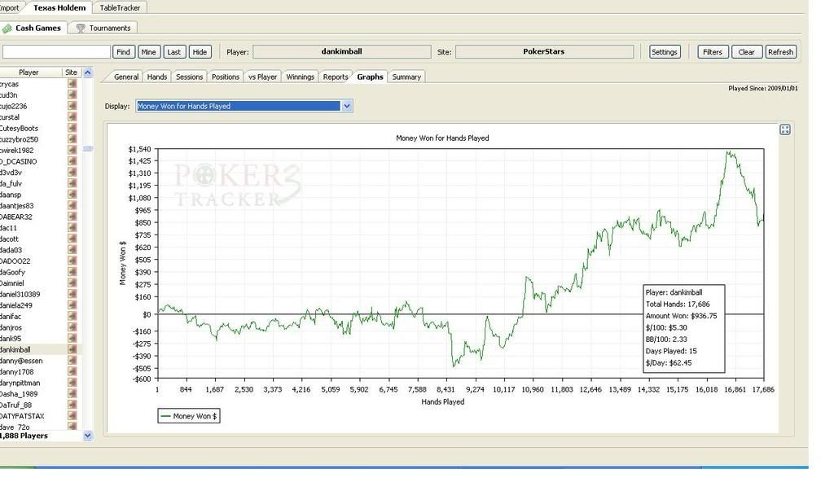Click the site icon beside DABEAR32

[x=72, y=217]
